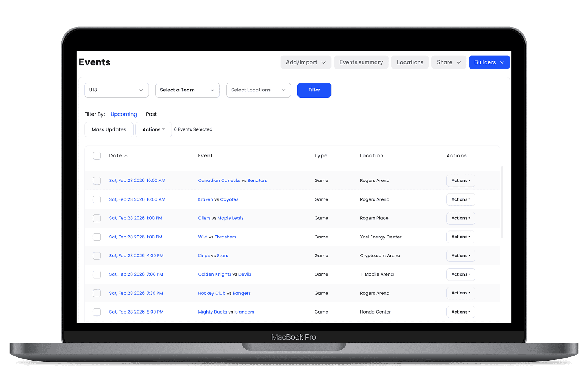Open Select Locations dropdown
588x374 pixels.
point(258,90)
